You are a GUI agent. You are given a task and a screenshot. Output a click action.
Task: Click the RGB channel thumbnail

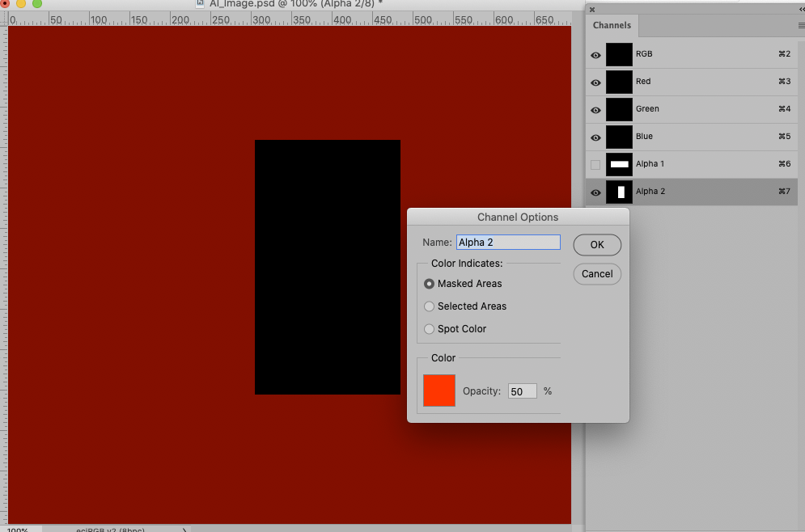point(619,54)
